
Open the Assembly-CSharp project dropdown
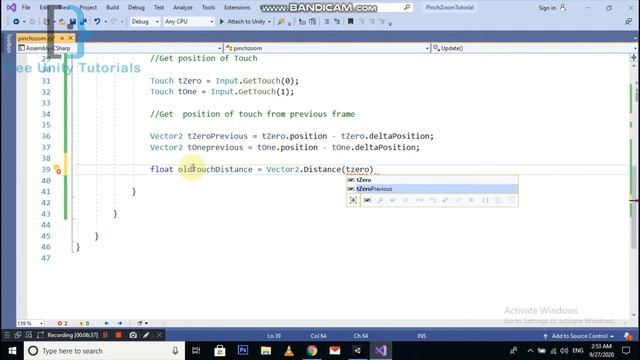[120, 48]
